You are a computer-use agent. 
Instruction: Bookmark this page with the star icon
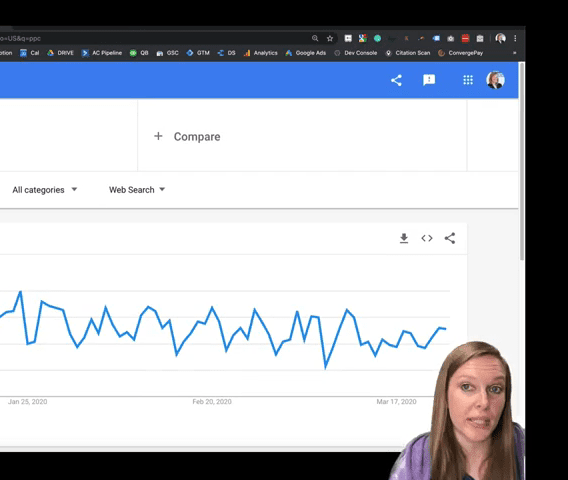pyautogui.click(x=330, y=38)
